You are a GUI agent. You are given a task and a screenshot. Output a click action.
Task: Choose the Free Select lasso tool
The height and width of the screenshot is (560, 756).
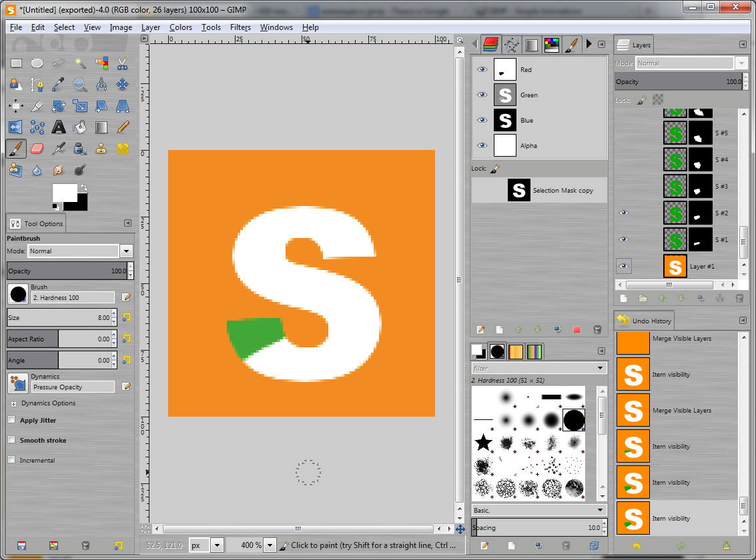[58, 63]
